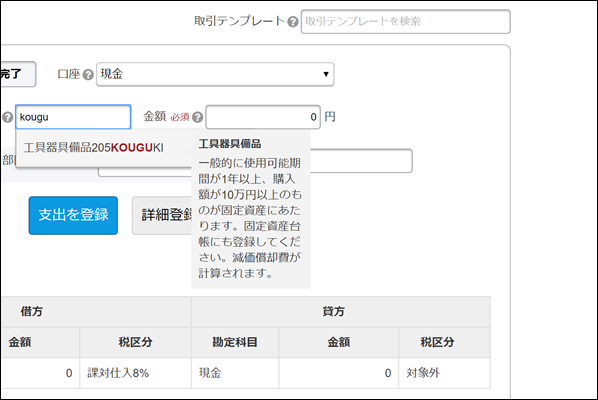Screen dimensions: 598x400
Task: Click help icon next to 金額 必須
Action: (x=198, y=117)
